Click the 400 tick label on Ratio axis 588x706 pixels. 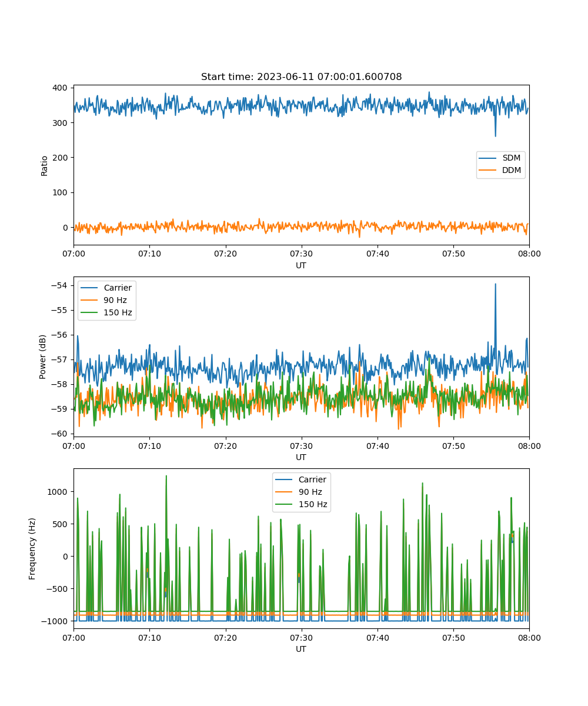point(61,88)
